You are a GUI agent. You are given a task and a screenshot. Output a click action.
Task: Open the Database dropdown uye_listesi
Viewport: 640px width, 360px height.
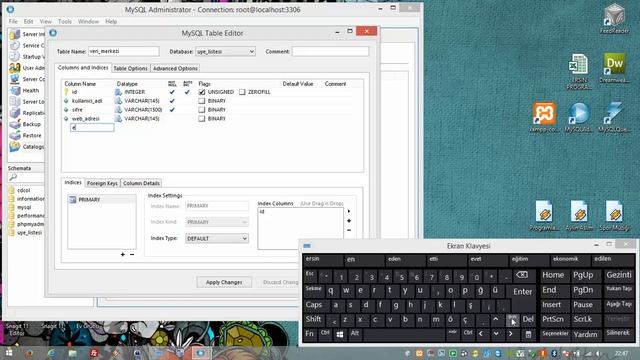tap(225, 51)
